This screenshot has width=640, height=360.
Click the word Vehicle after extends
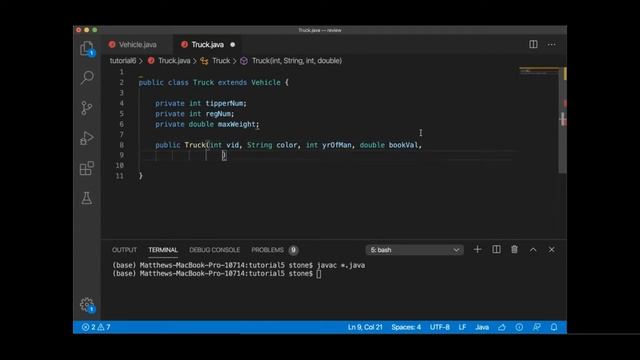click(266, 82)
